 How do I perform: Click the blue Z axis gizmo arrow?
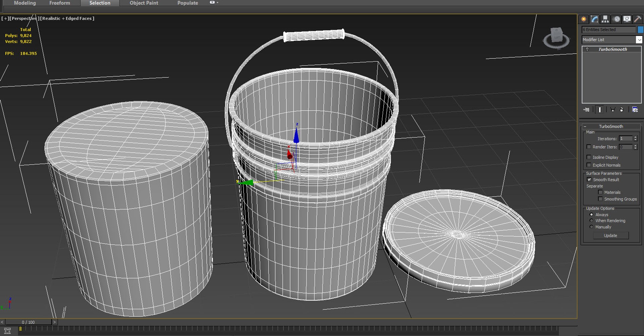tap(296, 135)
